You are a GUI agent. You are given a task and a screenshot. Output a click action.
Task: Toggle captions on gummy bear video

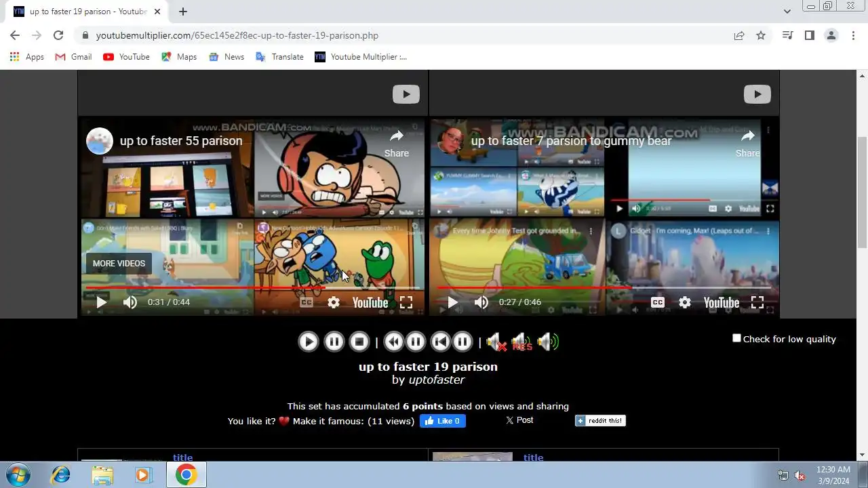coord(658,302)
